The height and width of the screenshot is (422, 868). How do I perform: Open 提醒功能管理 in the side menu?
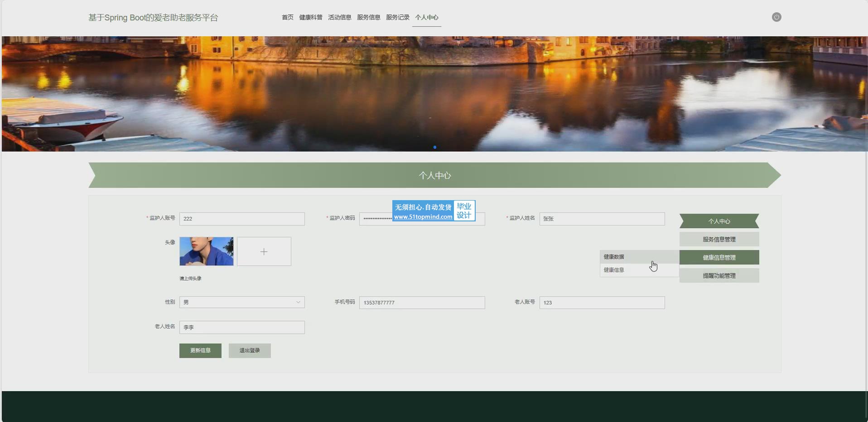pyautogui.click(x=719, y=275)
